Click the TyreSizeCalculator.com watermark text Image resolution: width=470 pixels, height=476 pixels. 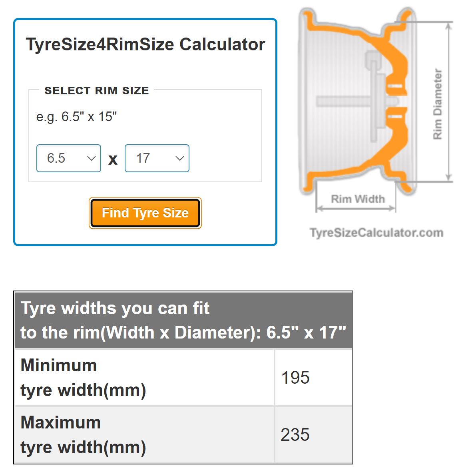[x=376, y=233]
